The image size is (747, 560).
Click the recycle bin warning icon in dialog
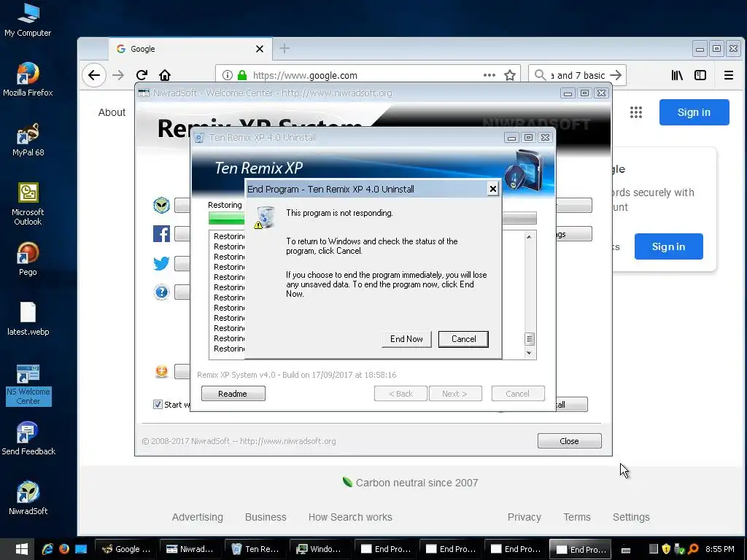264,217
